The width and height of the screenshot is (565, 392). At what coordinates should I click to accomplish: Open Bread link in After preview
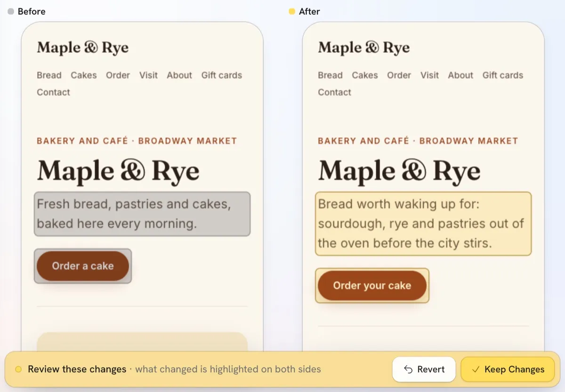click(x=330, y=75)
